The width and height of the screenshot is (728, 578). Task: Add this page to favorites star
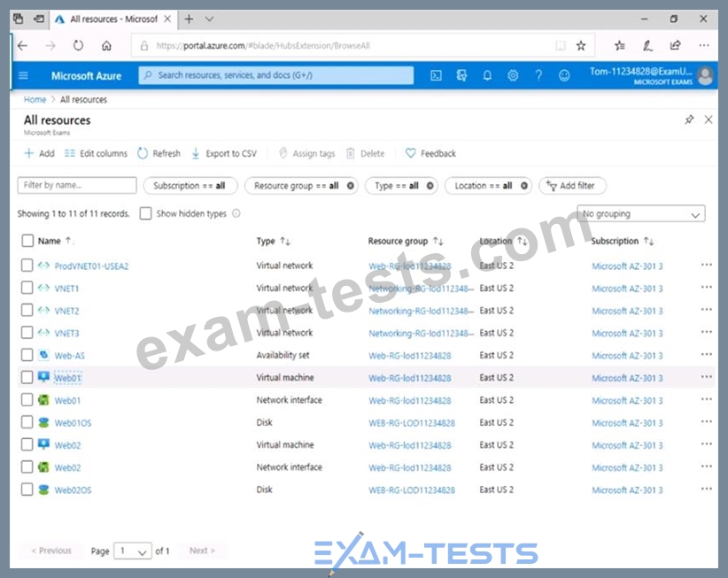pos(581,45)
